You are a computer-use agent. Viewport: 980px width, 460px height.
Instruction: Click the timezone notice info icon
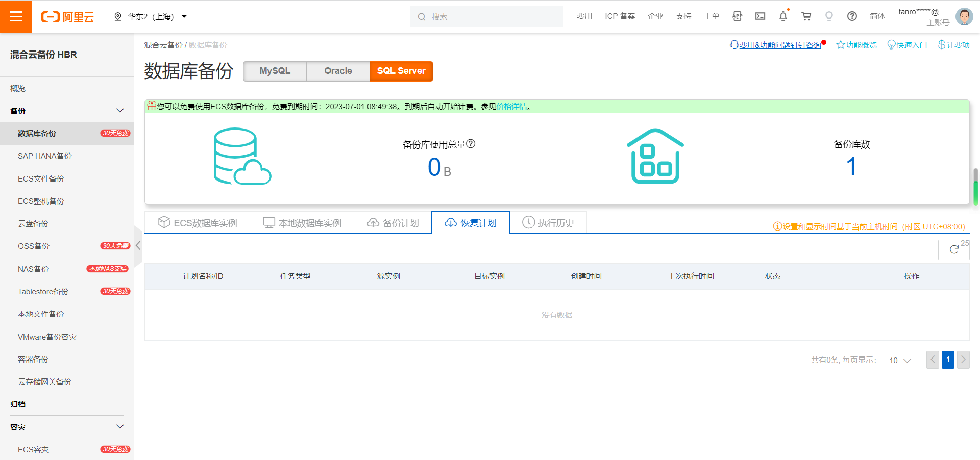[x=777, y=226]
